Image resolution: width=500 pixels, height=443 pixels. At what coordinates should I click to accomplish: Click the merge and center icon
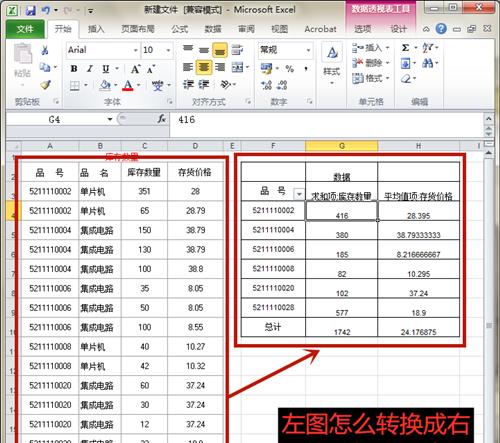point(238,67)
